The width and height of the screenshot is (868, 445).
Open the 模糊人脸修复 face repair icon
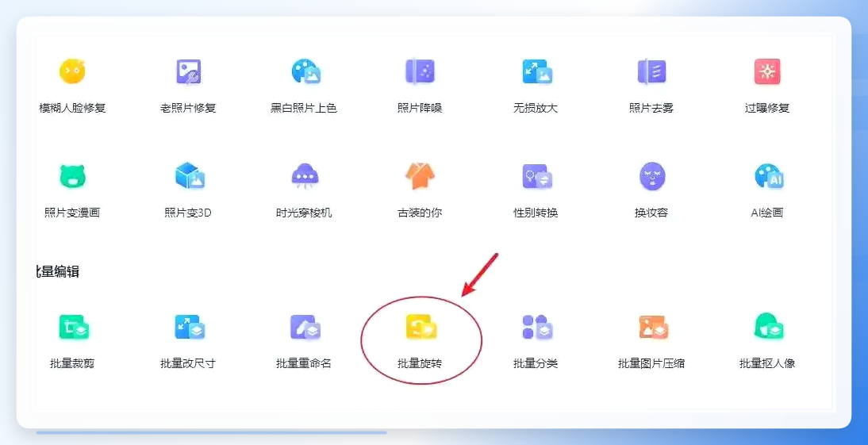pyautogui.click(x=72, y=71)
